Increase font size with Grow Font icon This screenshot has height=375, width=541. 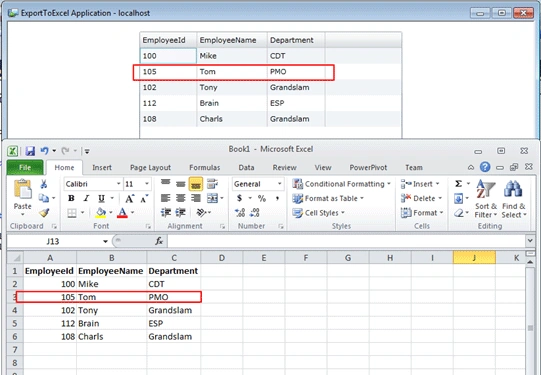tap(129, 198)
